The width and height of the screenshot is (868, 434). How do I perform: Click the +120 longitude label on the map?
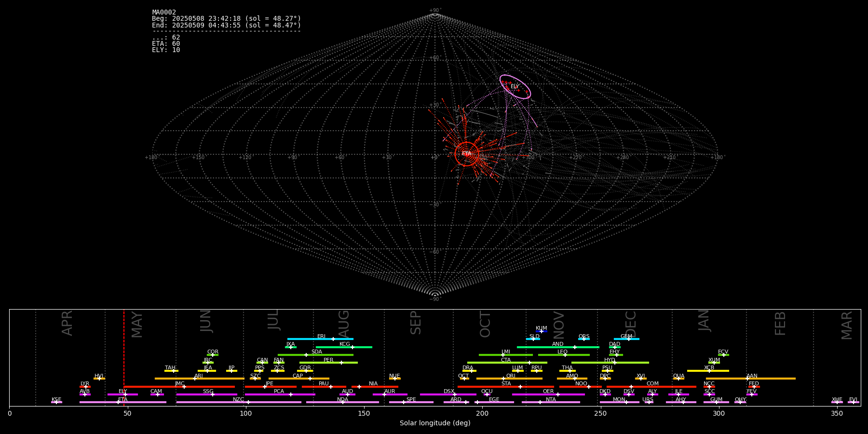tap(245, 157)
